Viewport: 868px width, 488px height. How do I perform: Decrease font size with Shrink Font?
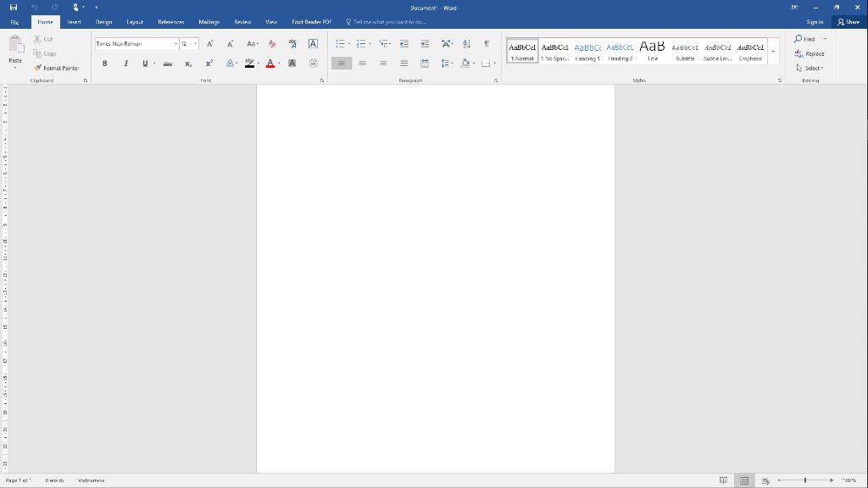(231, 44)
